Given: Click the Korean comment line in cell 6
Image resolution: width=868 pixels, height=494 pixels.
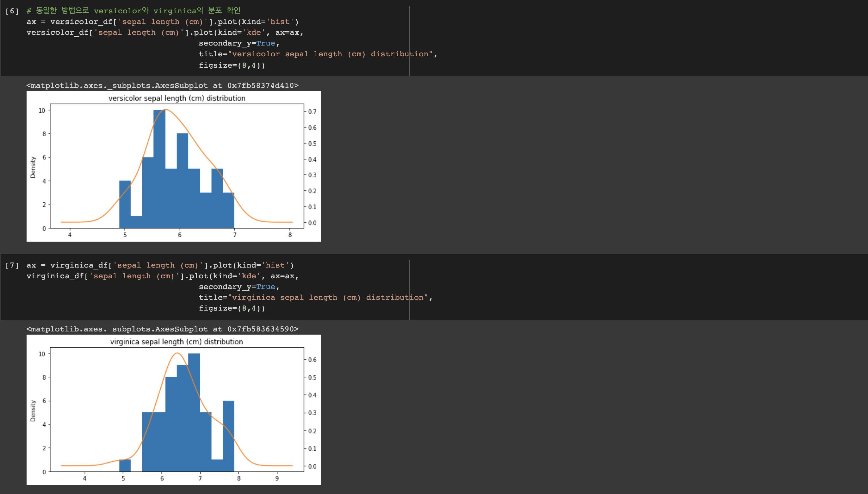Looking at the screenshot, I should pos(133,10).
